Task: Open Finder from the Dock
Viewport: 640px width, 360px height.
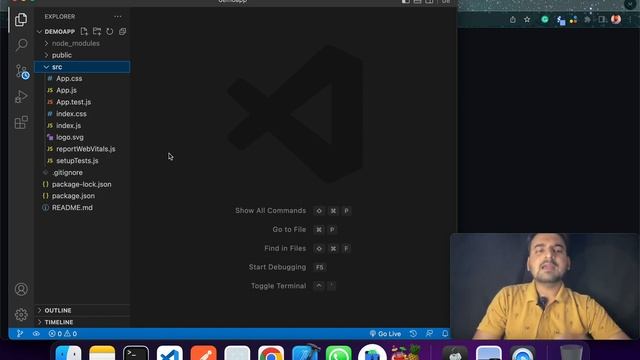Action: [x=68, y=353]
